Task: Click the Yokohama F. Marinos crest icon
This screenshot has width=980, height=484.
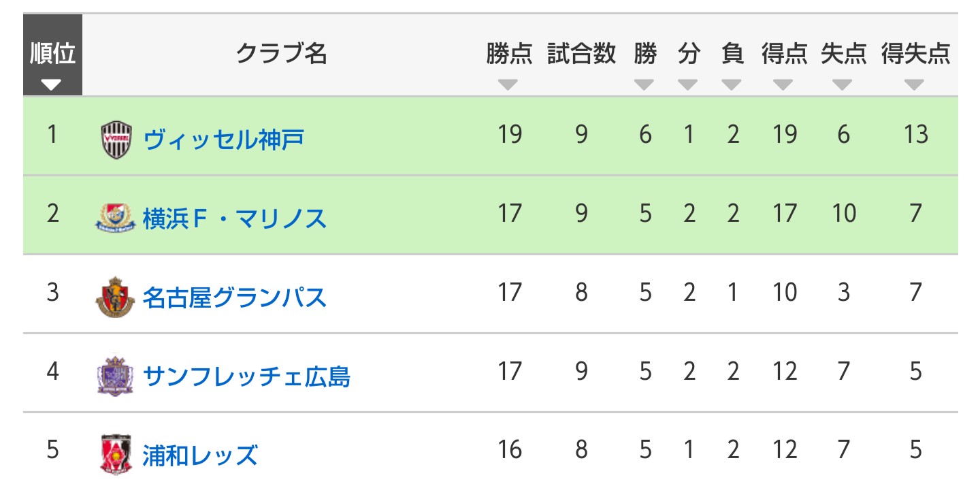Action: (x=116, y=218)
